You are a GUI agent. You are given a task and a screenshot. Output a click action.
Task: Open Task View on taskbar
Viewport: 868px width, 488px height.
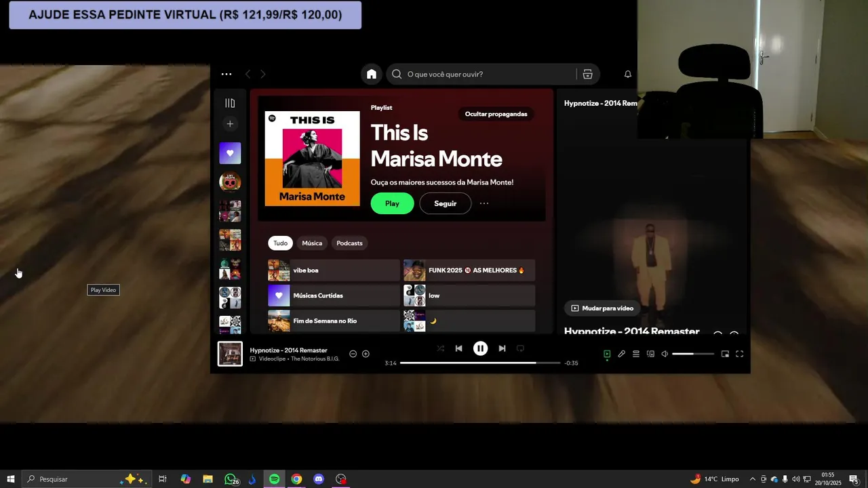(x=163, y=479)
